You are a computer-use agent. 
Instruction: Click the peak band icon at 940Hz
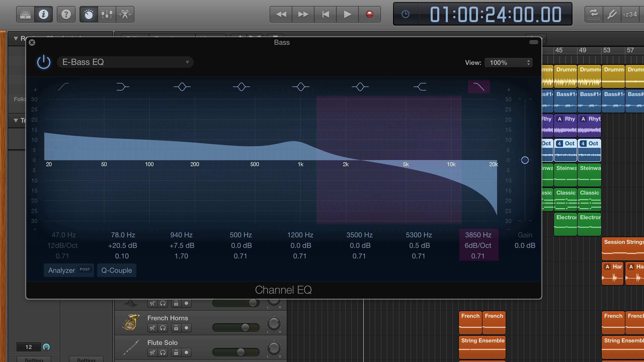tap(182, 86)
